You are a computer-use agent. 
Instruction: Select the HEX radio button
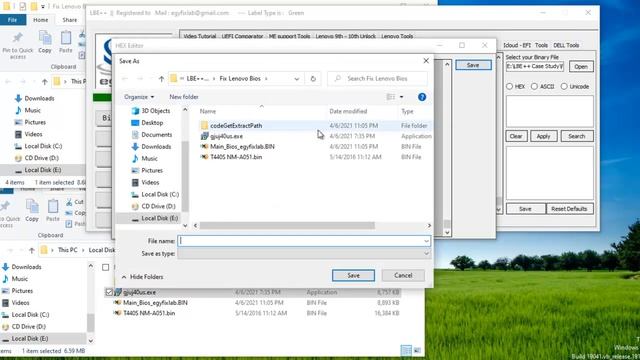tap(509, 87)
